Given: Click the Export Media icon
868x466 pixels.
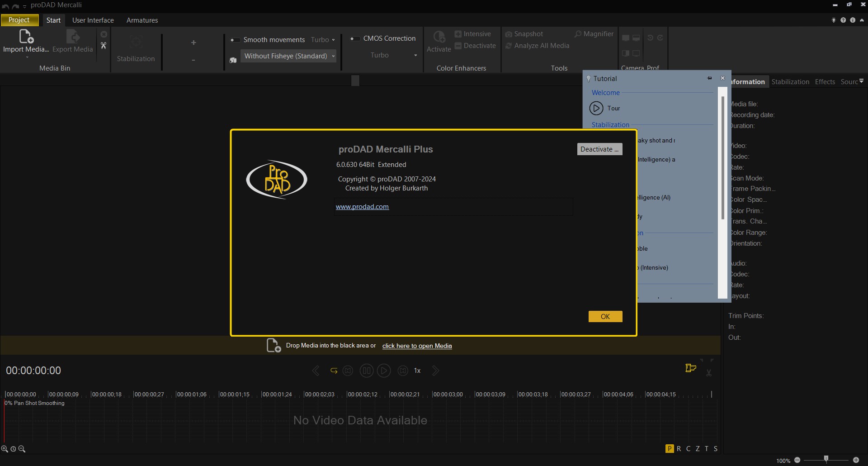Looking at the screenshot, I should click(73, 36).
